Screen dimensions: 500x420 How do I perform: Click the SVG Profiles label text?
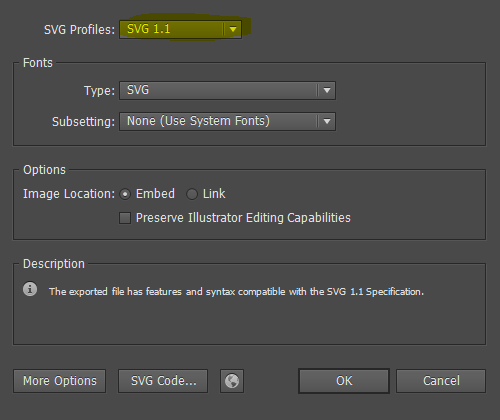[79, 30]
